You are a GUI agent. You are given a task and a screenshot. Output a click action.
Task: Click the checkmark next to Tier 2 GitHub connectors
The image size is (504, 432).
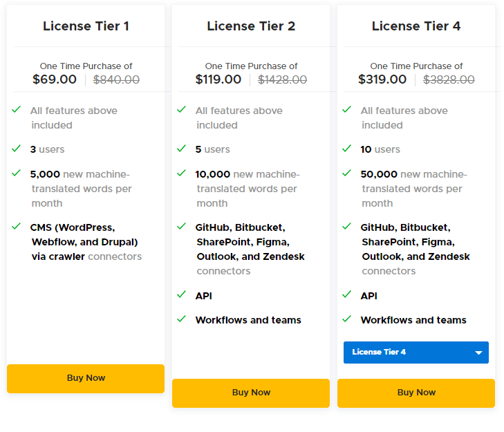[x=182, y=226]
